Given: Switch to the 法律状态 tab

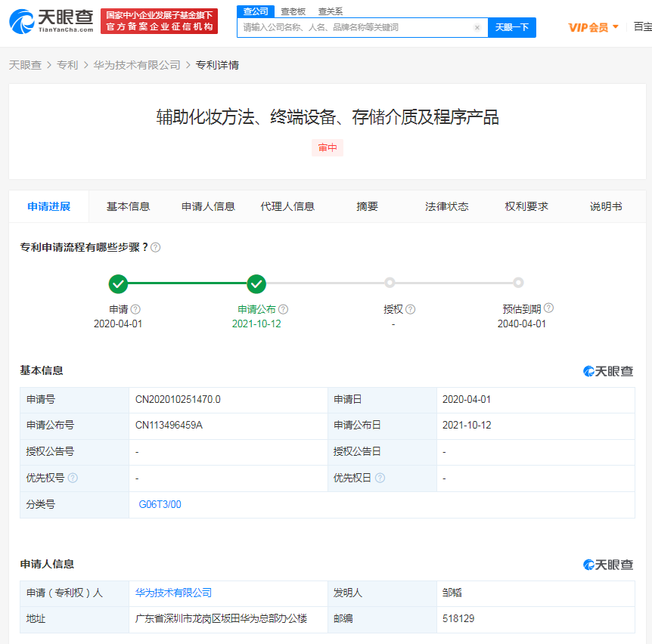Looking at the screenshot, I should coord(447,206).
